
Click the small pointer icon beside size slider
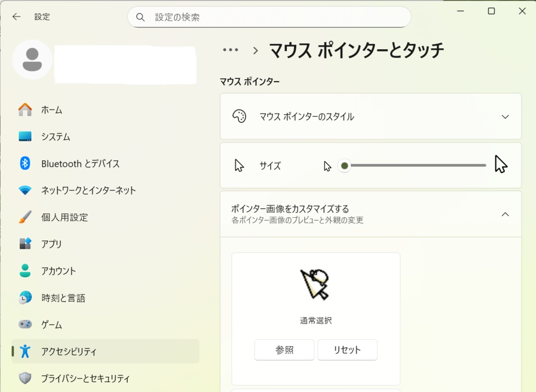click(x=327, y=165)
